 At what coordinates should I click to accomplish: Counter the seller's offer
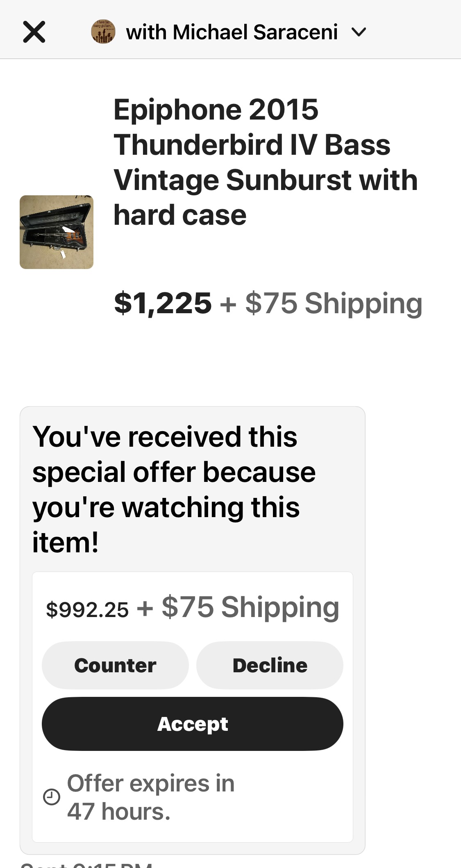point(115,665)
